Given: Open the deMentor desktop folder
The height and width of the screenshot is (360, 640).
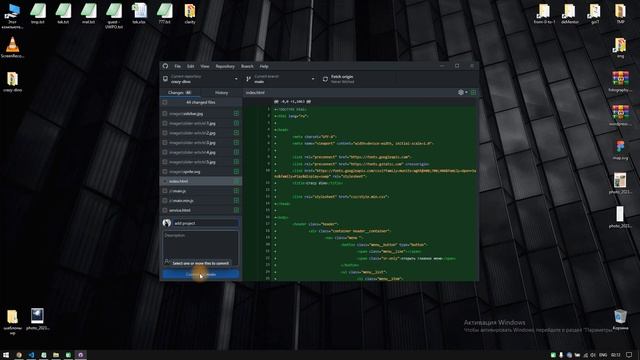Looking at the screenshot, I should pos(569,13).
